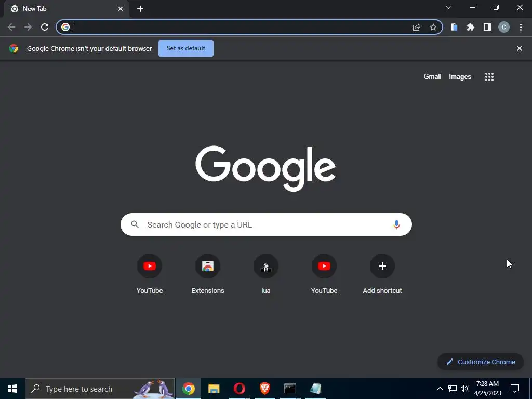Open Customize Chrome

pyautogui.click(x=481, y=362)
